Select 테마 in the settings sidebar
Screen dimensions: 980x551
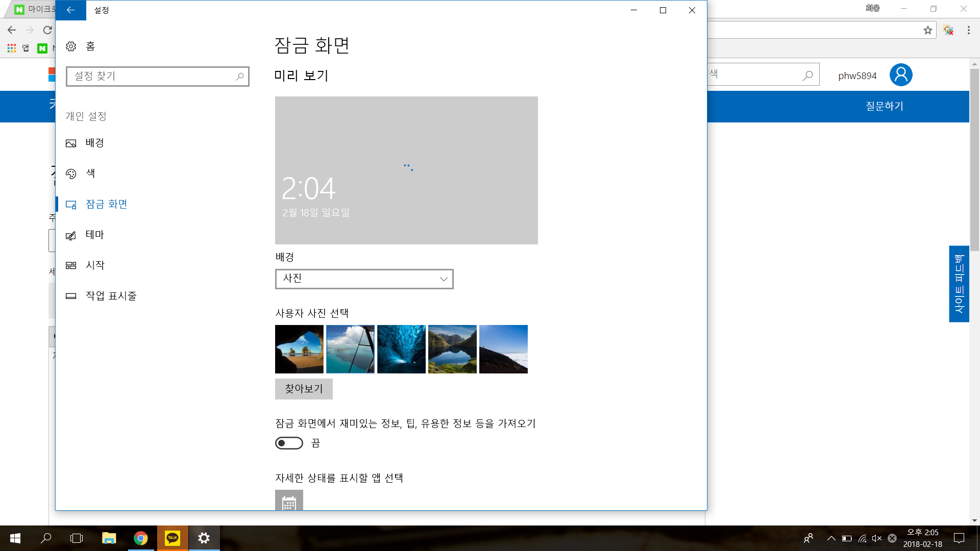click(x=95, y=235)
